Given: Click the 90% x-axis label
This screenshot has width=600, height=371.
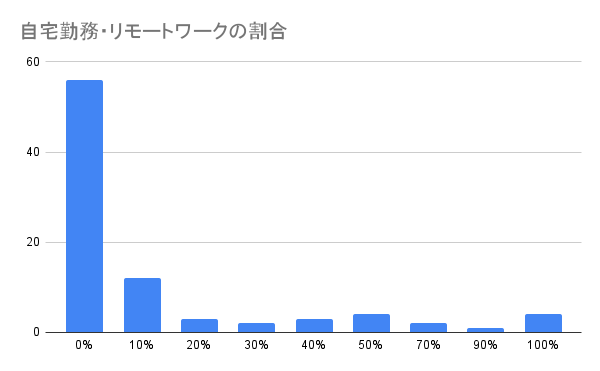Looking at the screenshot, I should [485, 345].
